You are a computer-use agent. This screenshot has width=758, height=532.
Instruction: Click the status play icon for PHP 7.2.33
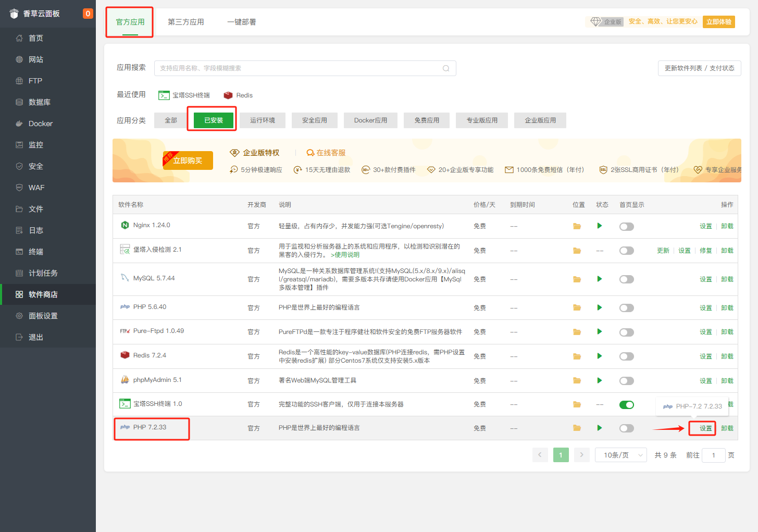pos(600,428)
